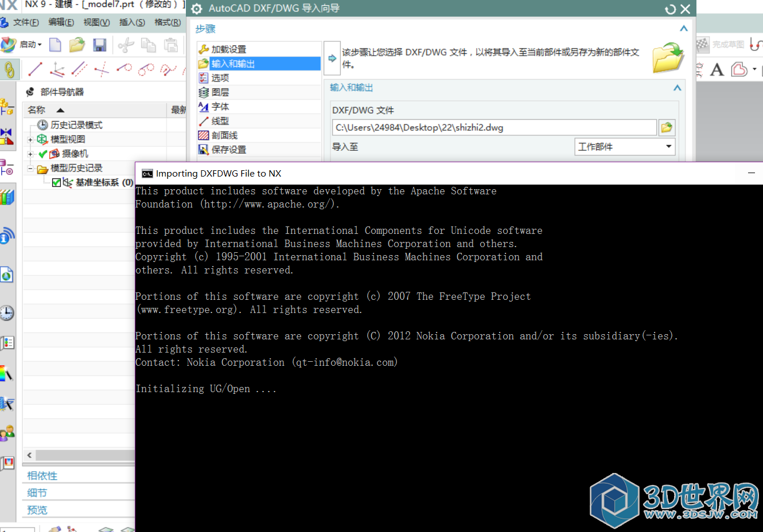Click the DXF/DWG file path field
Viewport: 763px width, 532px height.
point(494,128)
